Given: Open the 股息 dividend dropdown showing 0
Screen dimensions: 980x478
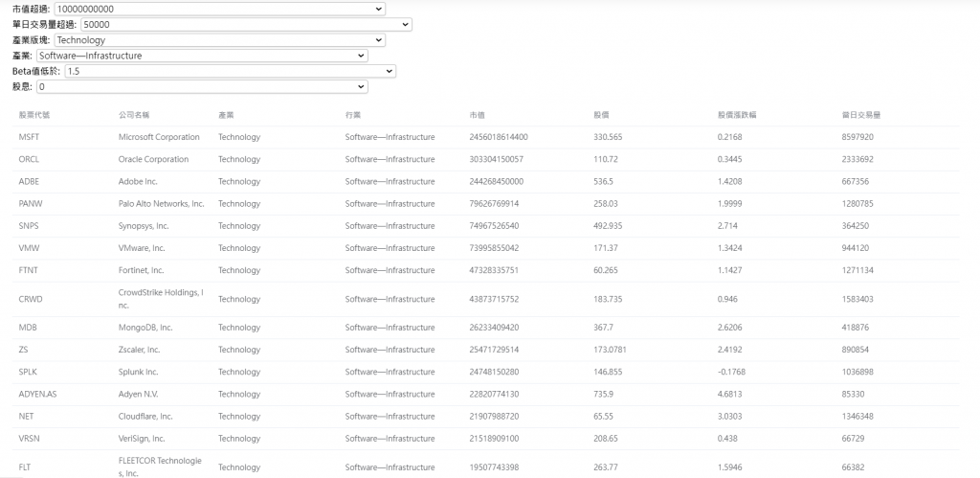Looking at the screenshot, I should pyautogui.click(x=203, y=87).
